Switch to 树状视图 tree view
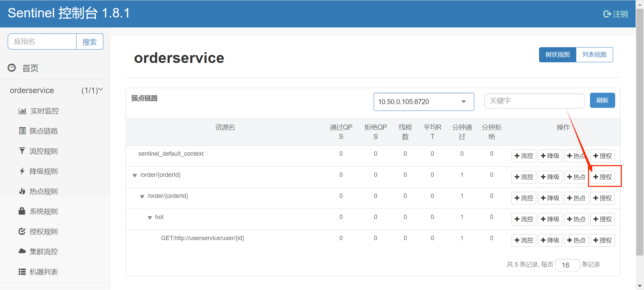This screenshot has width=644, height=290. 557,55
